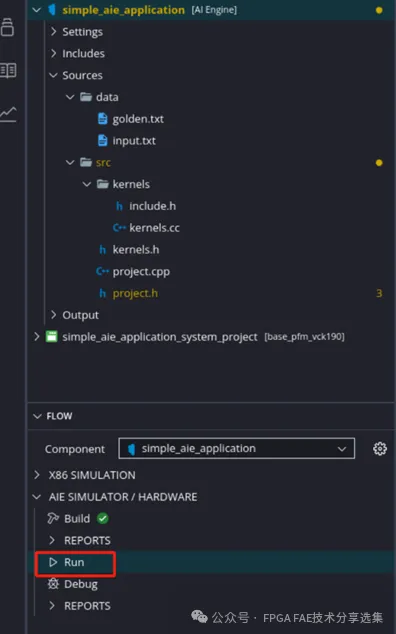Click the golden.txt file icon
396x634 pixels.
103,119
